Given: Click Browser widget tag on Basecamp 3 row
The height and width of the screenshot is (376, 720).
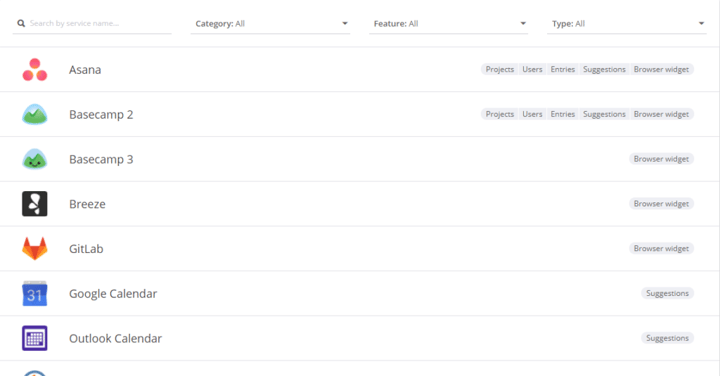Looking at the screenshot, I should pos(661,159).
